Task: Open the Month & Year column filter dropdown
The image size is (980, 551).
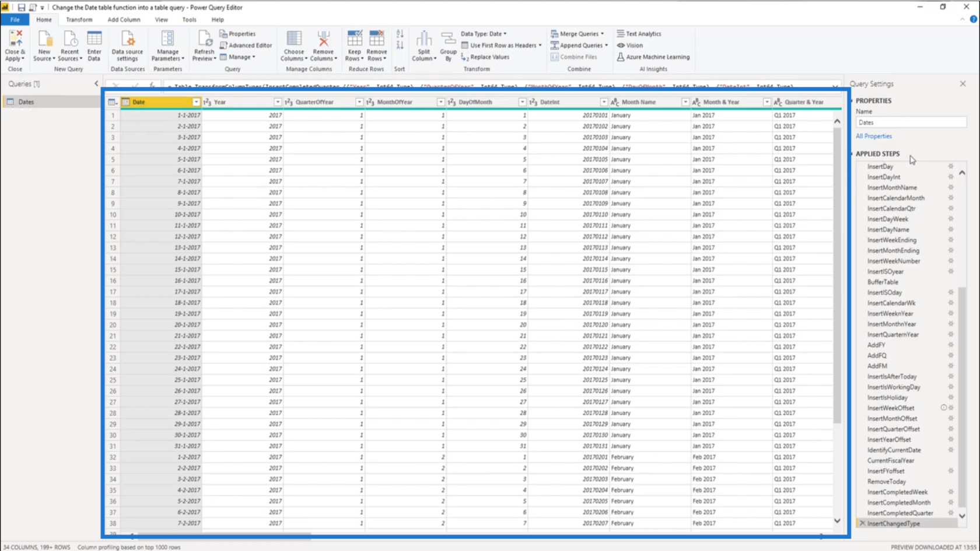Action: tap(767, 102)
